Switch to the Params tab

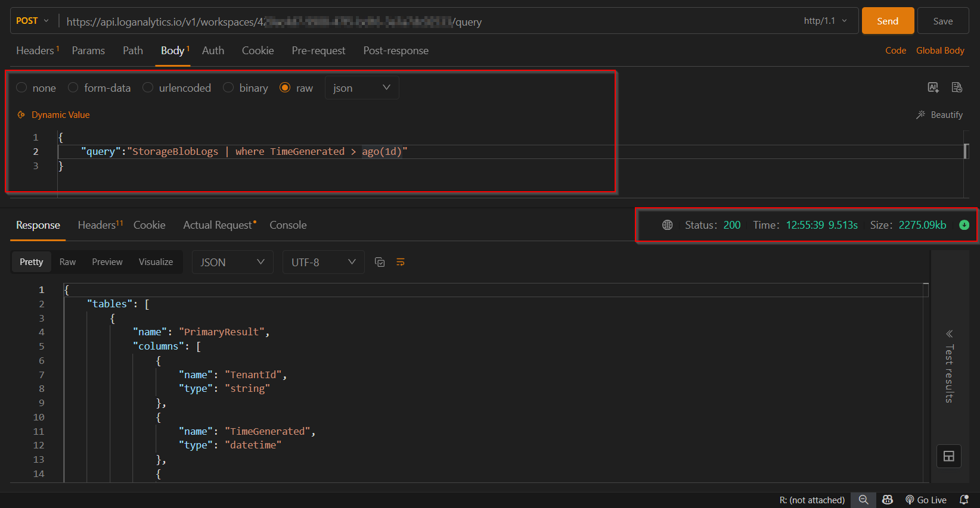(x=88, y=51)
